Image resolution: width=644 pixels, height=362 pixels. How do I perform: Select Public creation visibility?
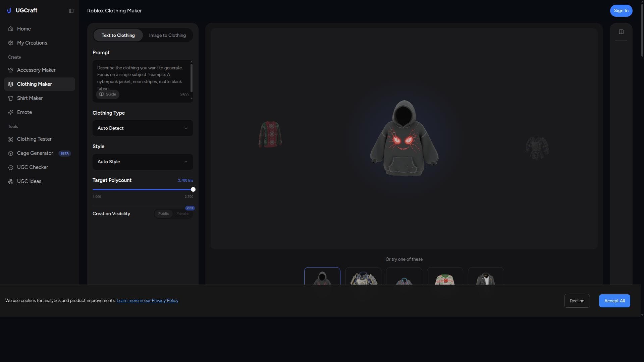coord(164,214)
